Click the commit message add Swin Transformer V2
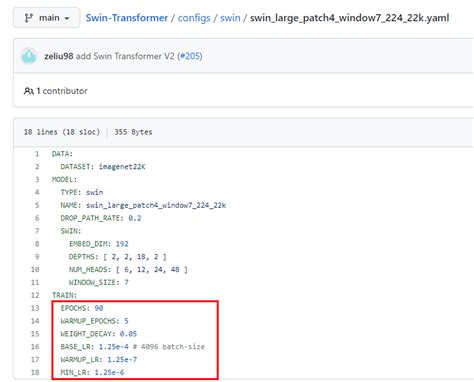Image resolution: width=474 pixels, height=382 pixels. click(125, 56)
